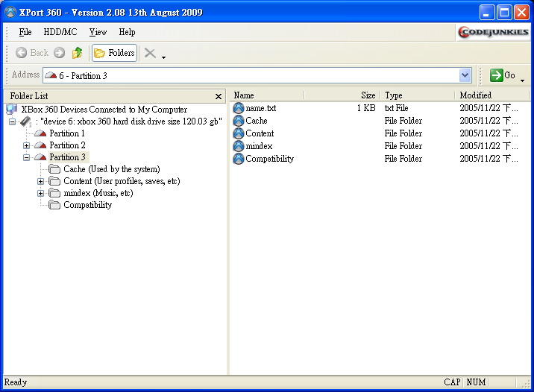This screenshot has width=534, height=392.
Task: Click the Address bar partition icon
Action: [51, 75]
